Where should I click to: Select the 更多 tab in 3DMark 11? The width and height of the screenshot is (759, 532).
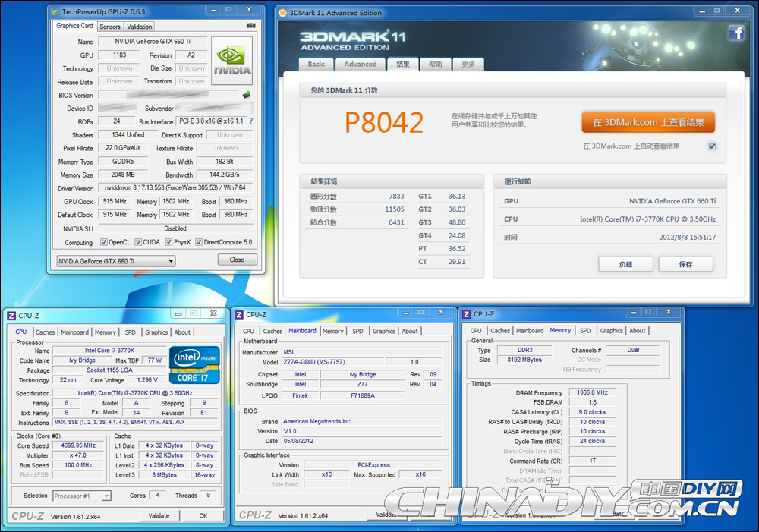pyautogui.click(x=468, y=64)
